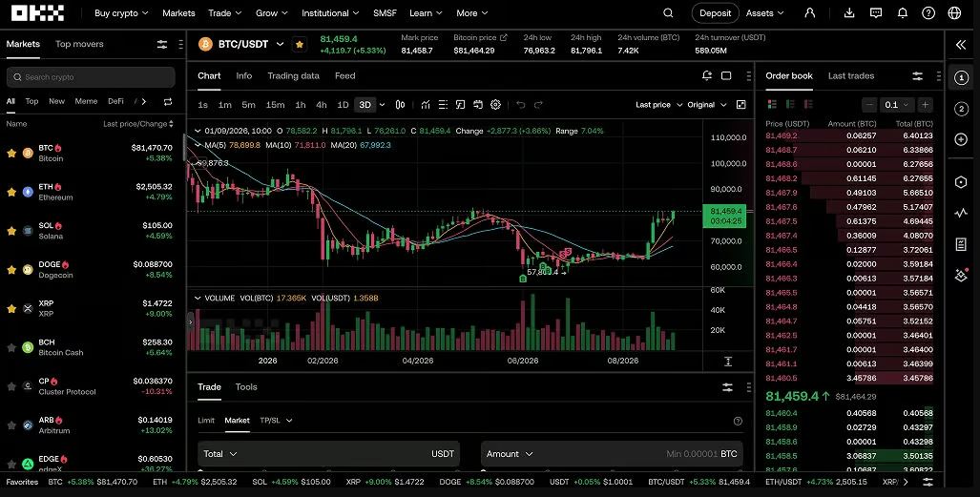Viewport: 980px width, 497px height.
Task: Switch to the Last trades tab
Action: coord(850,75)
